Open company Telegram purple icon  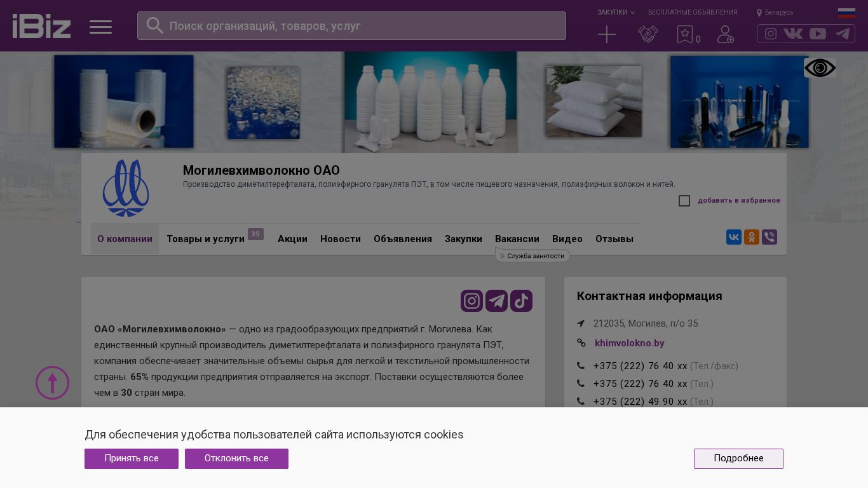497,301
